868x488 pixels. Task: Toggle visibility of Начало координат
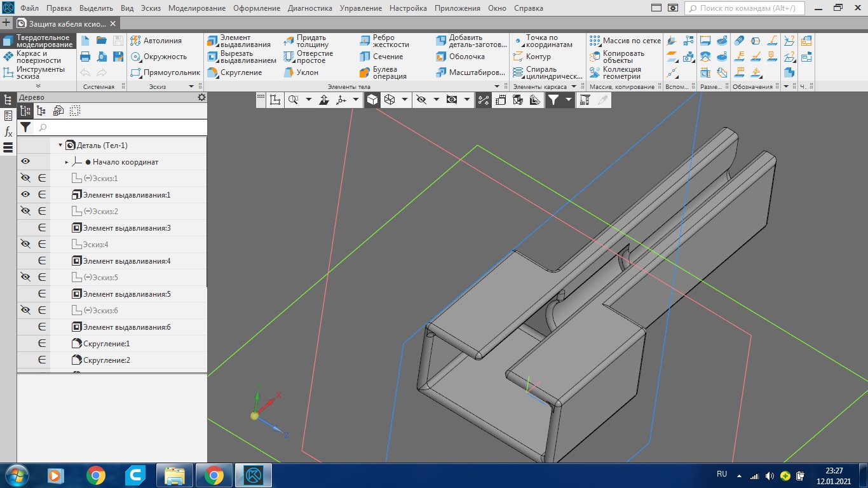pos(25,162)
